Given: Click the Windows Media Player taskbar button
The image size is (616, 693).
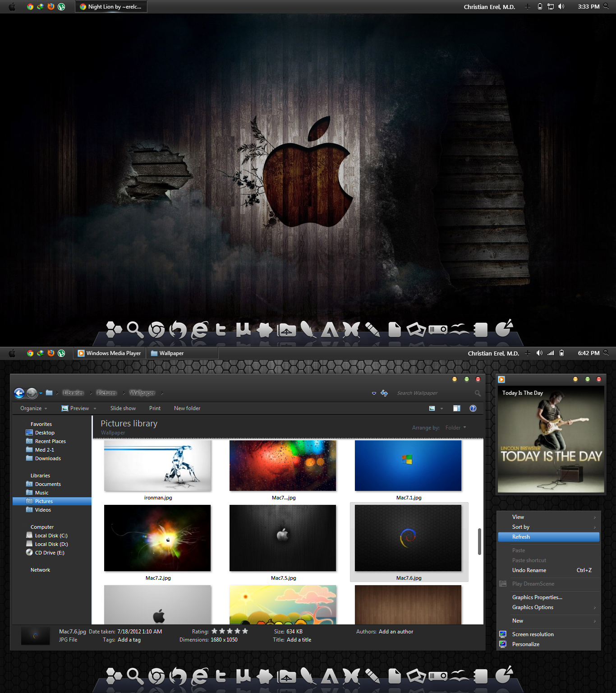Looking at the screenshot, I should tap(110, 353).
